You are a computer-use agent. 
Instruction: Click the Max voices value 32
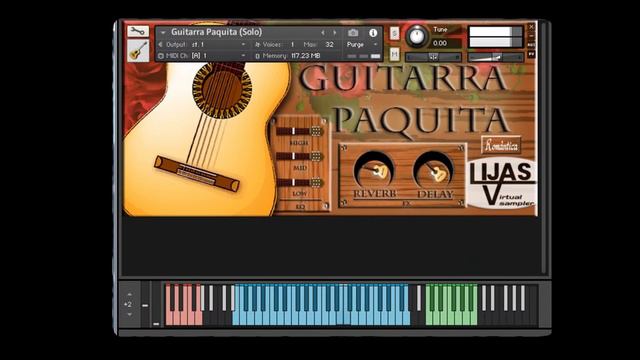tap(329, 44)
